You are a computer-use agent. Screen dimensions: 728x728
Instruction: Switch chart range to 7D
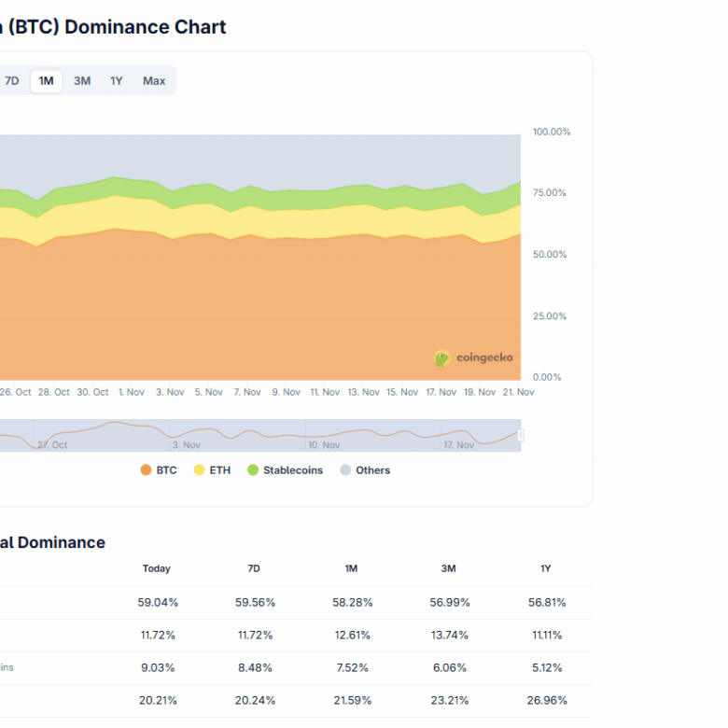tap(12, 81)
